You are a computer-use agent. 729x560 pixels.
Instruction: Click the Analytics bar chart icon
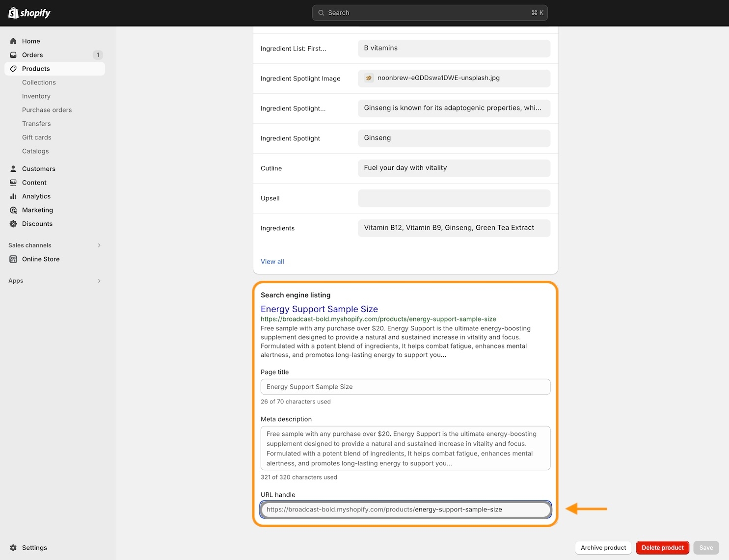13,196
